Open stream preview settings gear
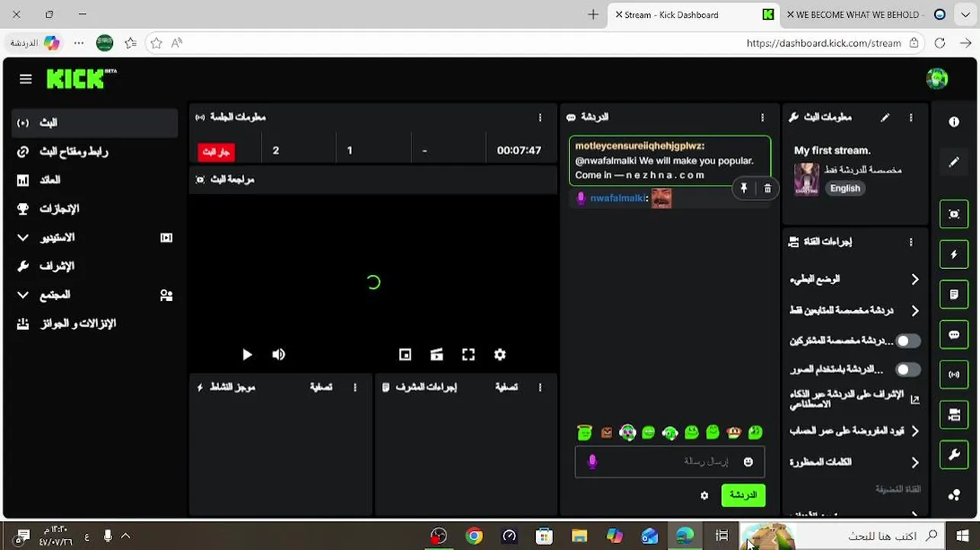 pos(500,354)
